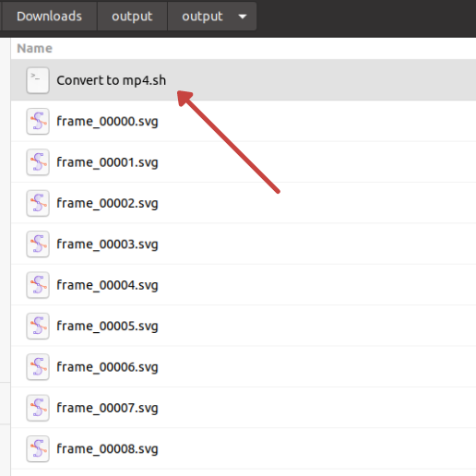Select the Convert to mp4.sh script icon

click(38, 80)
